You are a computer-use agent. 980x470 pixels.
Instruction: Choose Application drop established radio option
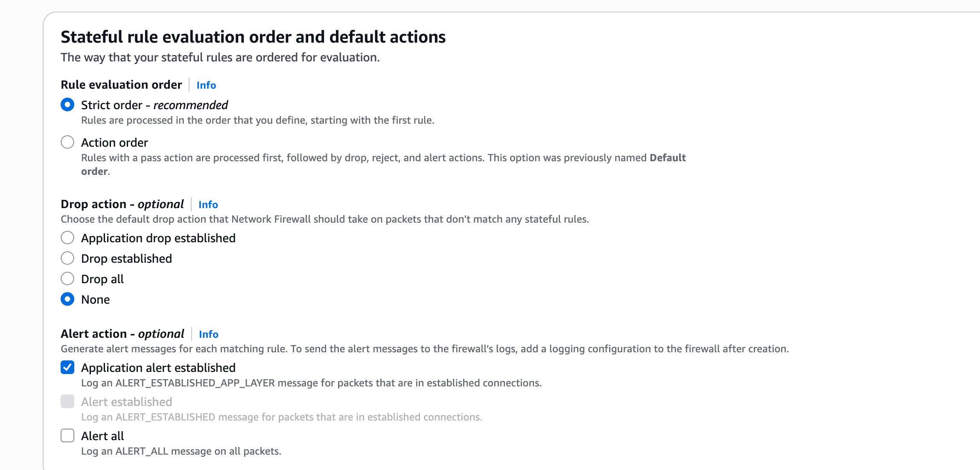coord(67,238)
